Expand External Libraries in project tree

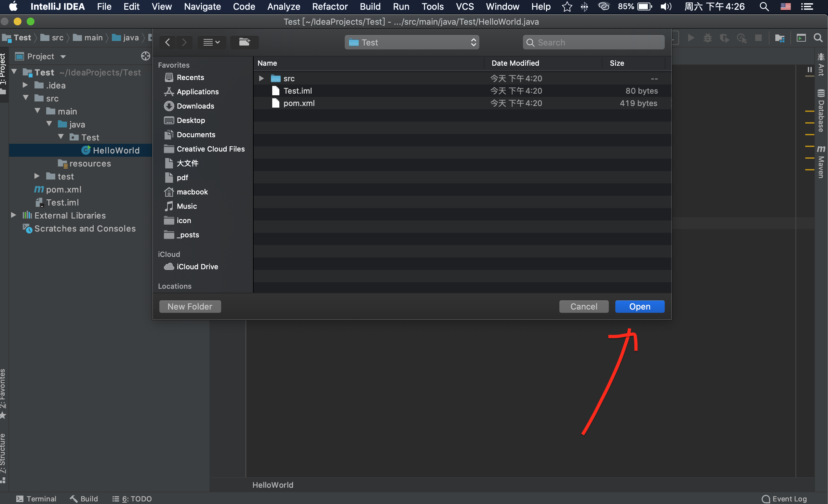13,215
